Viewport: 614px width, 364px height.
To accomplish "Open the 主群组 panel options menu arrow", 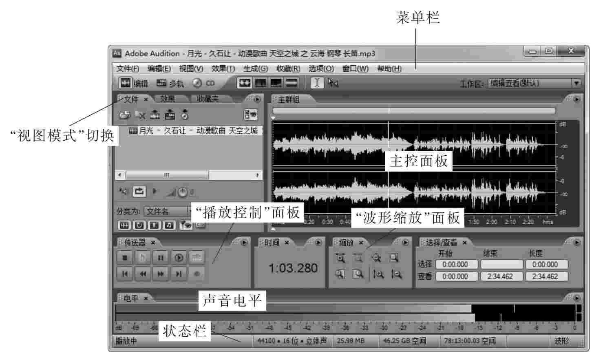I will [x=576, y=99].
